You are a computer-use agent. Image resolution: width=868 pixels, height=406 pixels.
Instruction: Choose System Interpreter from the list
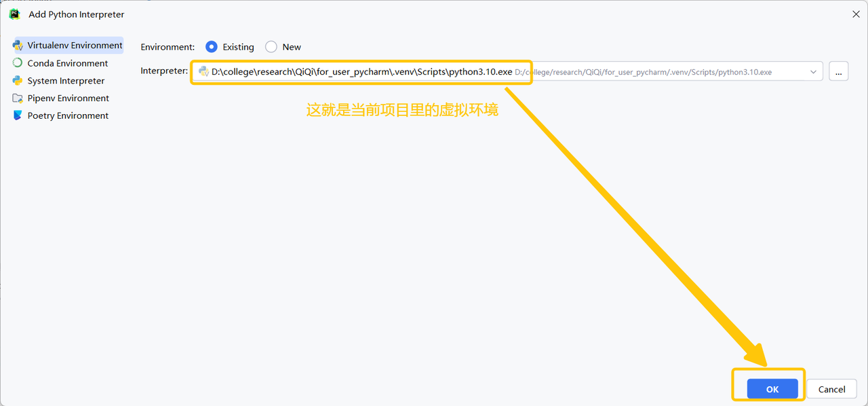coord(66,81)
